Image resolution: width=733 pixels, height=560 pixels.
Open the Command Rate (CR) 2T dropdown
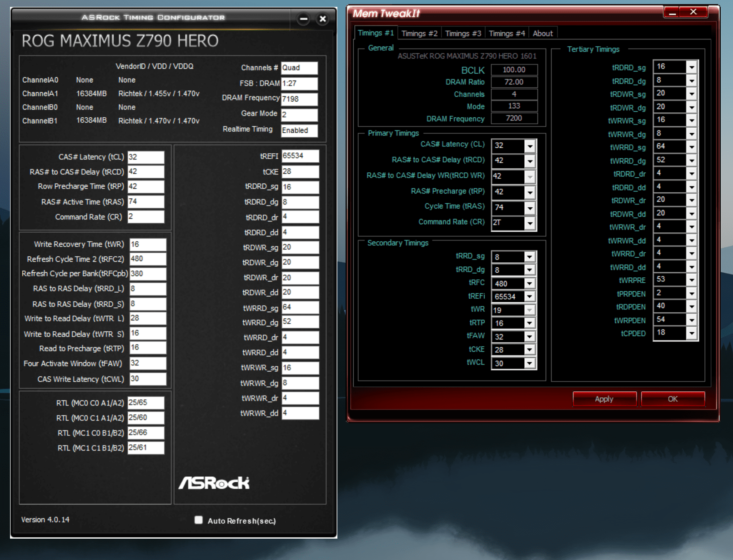point(530,223)
